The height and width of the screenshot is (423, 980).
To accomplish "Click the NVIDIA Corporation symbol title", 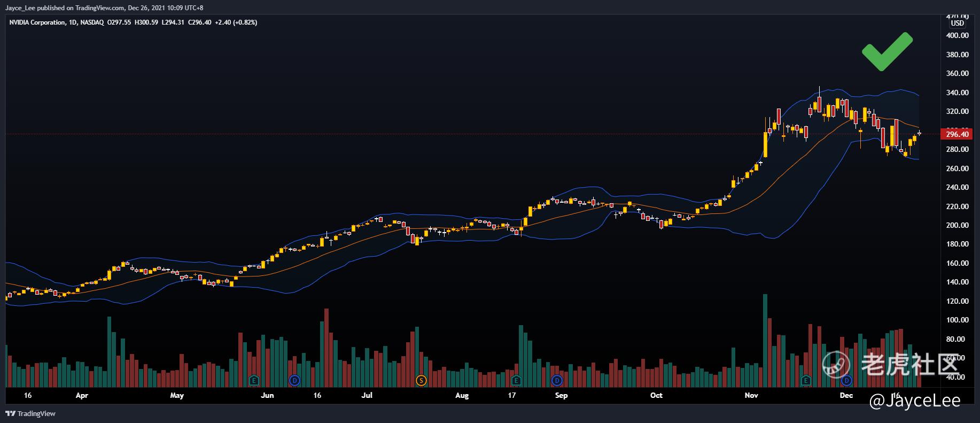I will point(37,22).
